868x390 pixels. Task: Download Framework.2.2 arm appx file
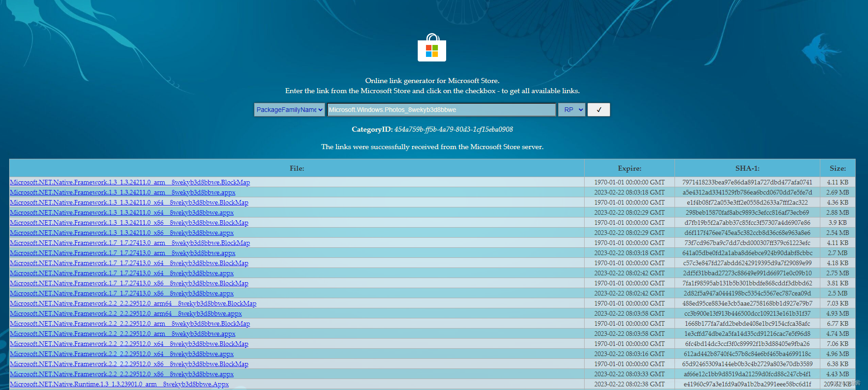[x=122, y=334]
